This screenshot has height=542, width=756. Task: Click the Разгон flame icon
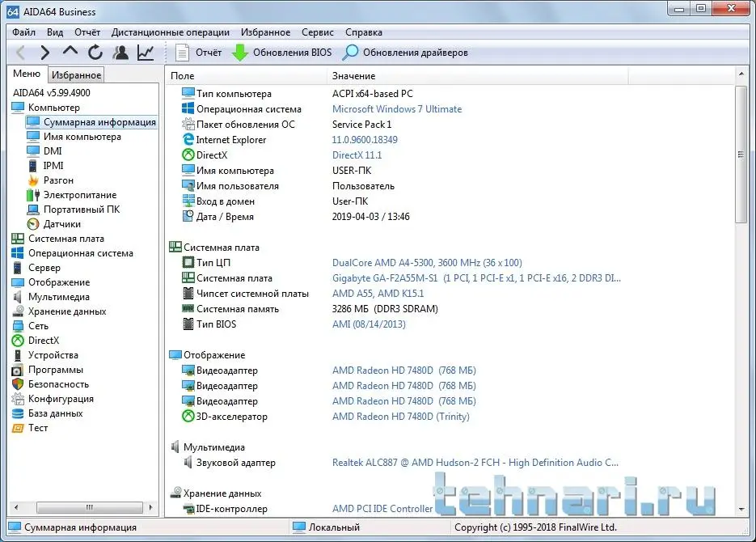pyautogui.click(x=33, y=180)
